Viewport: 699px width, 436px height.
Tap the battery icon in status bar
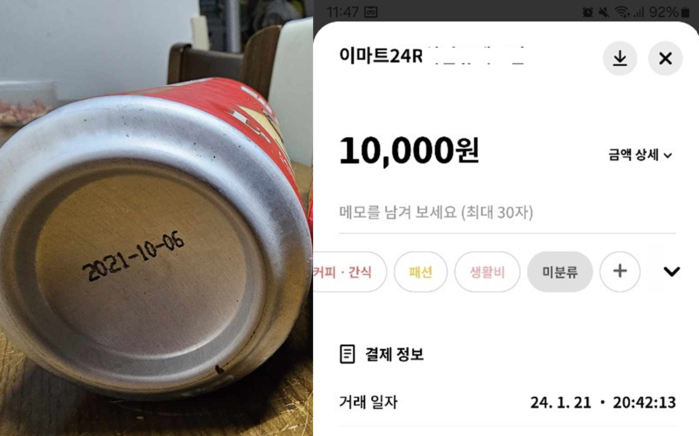686,12
